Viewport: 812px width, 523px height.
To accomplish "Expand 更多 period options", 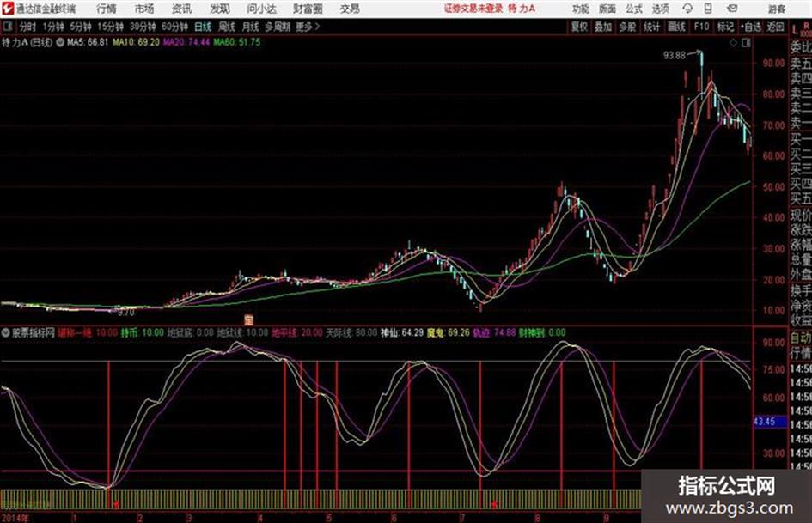I will 308,27.
